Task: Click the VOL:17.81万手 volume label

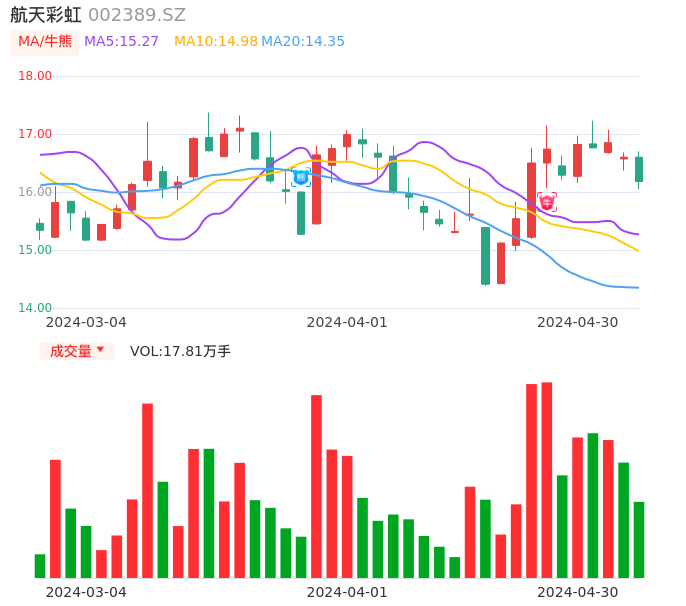Action: (x=180, y=351)
